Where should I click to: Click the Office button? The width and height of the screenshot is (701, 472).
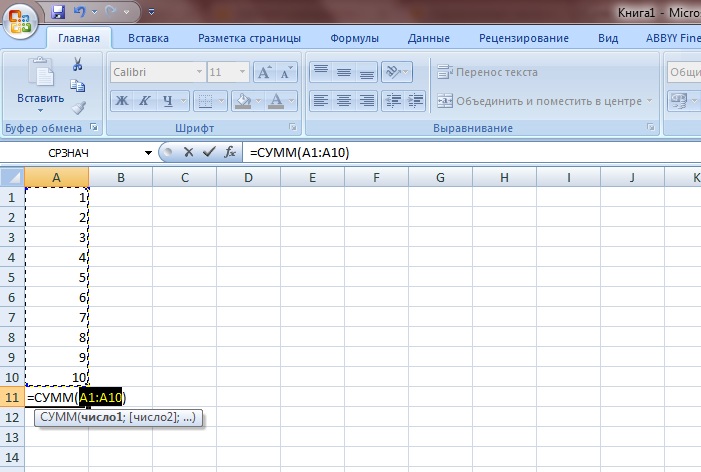pyautogui.click(x=20, y=18)
